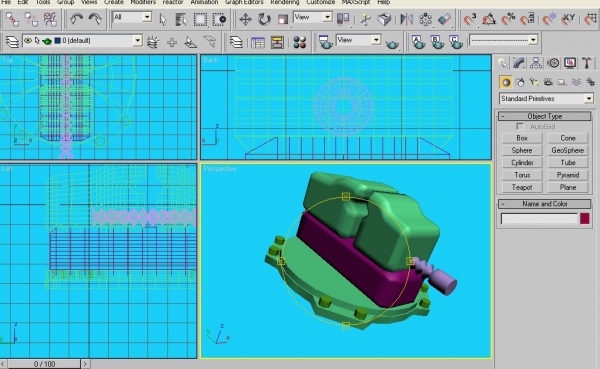
Task: Toggle Use Pivot Point Center button
Action: [x=343, y=19]
